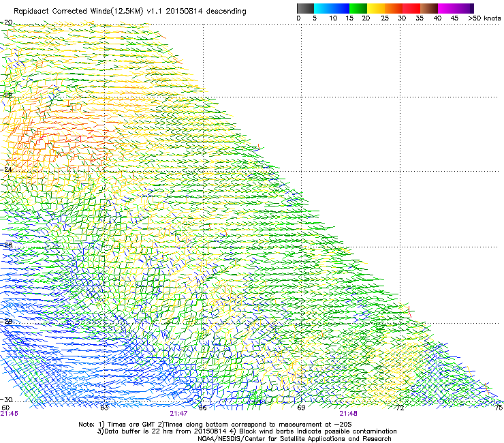Screen dimensions: 504x443
Task: Select the '-28' latitude axis label
Action: (6, 322)
